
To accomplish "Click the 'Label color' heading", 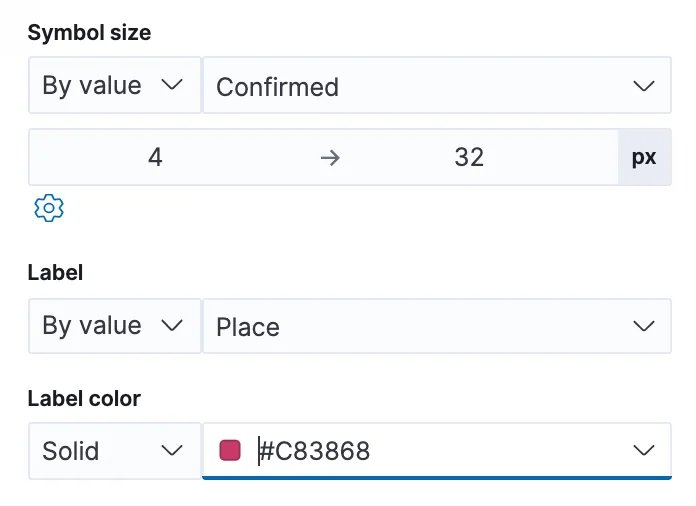I will [x=84, y=398].
